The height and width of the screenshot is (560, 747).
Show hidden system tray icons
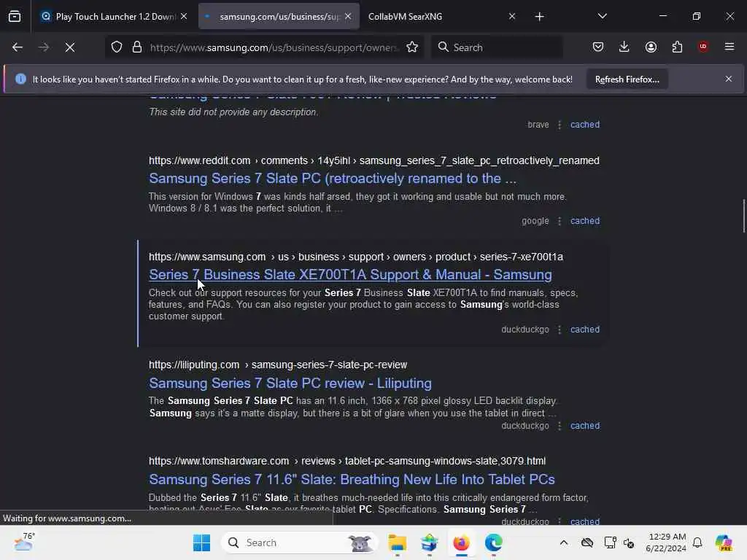(564, 542)
